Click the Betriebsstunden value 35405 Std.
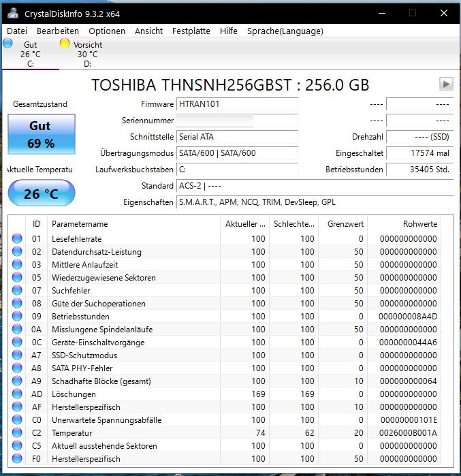The height and width of the screenshot is (476, 461). click(x=420, y=170)
